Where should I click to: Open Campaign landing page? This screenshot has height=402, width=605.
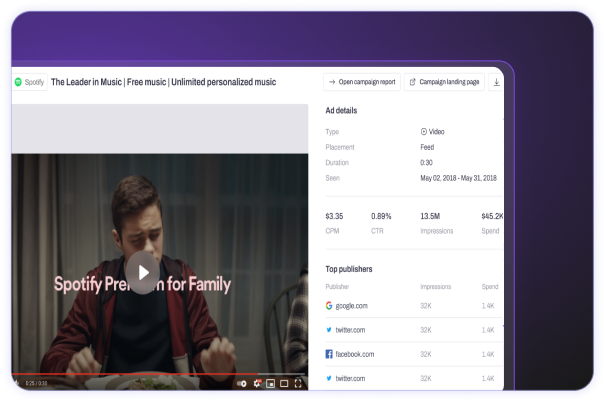tap(444, 82)
